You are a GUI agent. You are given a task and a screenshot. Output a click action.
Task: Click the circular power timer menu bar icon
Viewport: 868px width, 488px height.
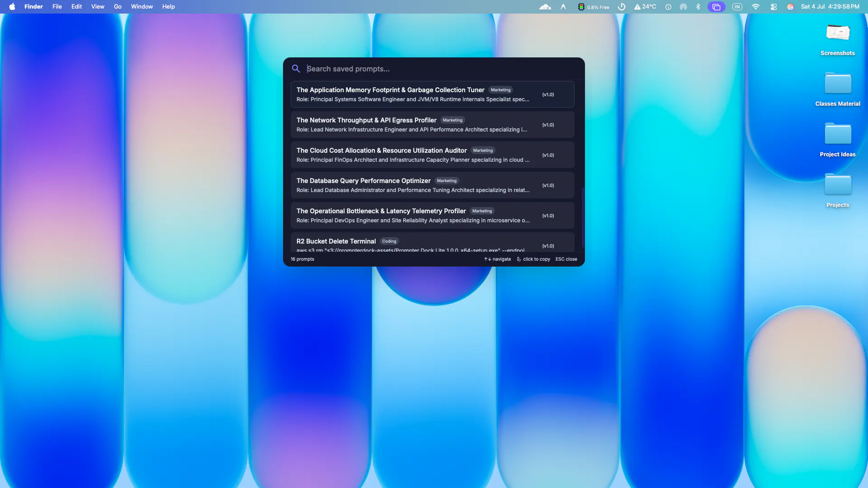click(x=622, y=7)
